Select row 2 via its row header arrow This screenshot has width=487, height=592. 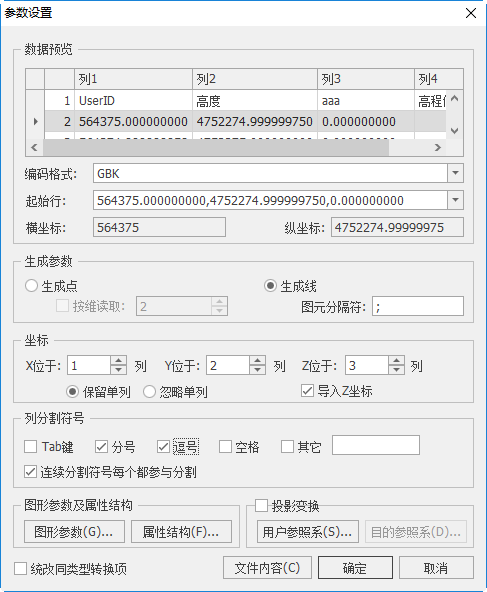tap(35, 122)
